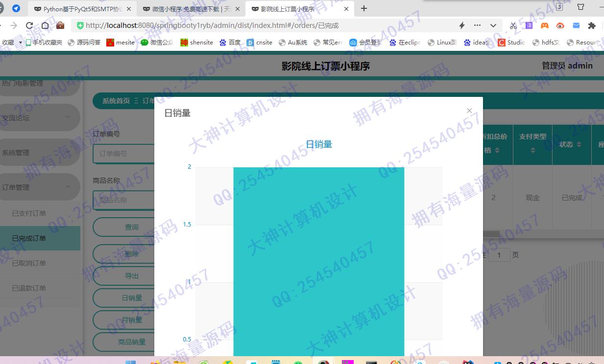604x364 pixels.
Task: Open the mail extension icon
Action: (x=576, y=25)
